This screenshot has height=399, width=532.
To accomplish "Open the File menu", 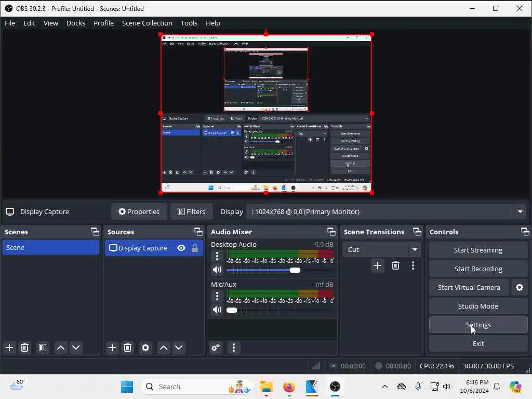I will [10, 23].
